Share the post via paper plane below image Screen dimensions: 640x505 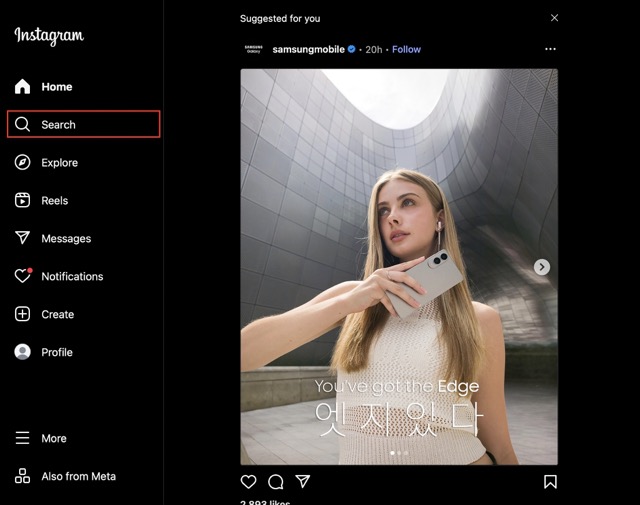pos(303,481)
